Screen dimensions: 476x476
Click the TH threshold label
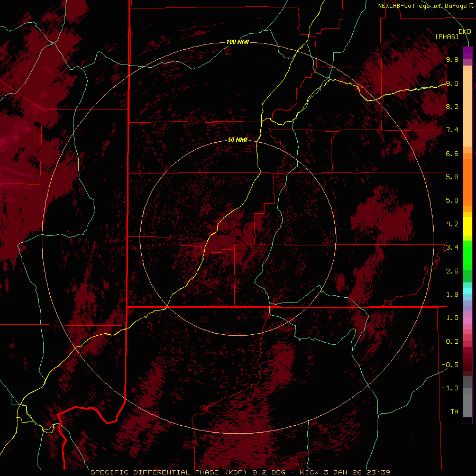point(454,412)
